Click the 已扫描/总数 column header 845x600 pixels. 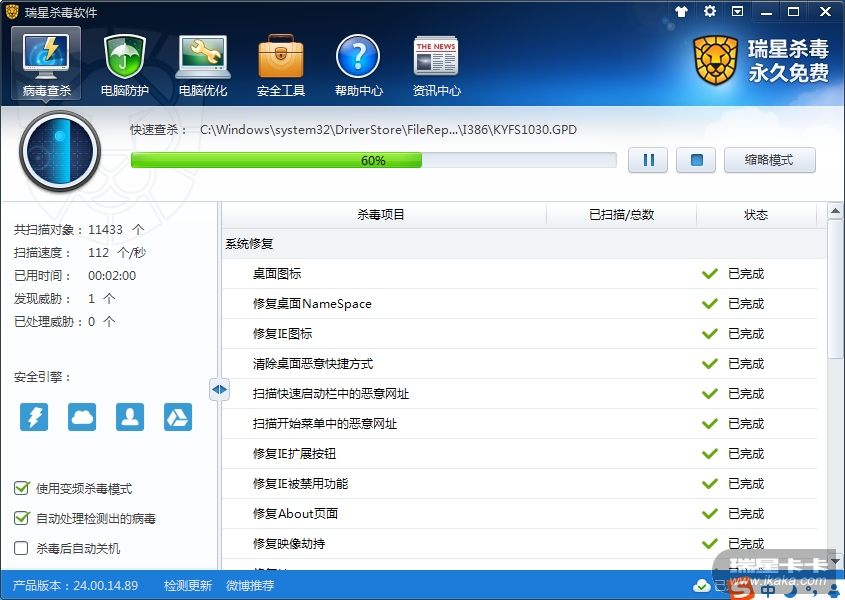621,215
